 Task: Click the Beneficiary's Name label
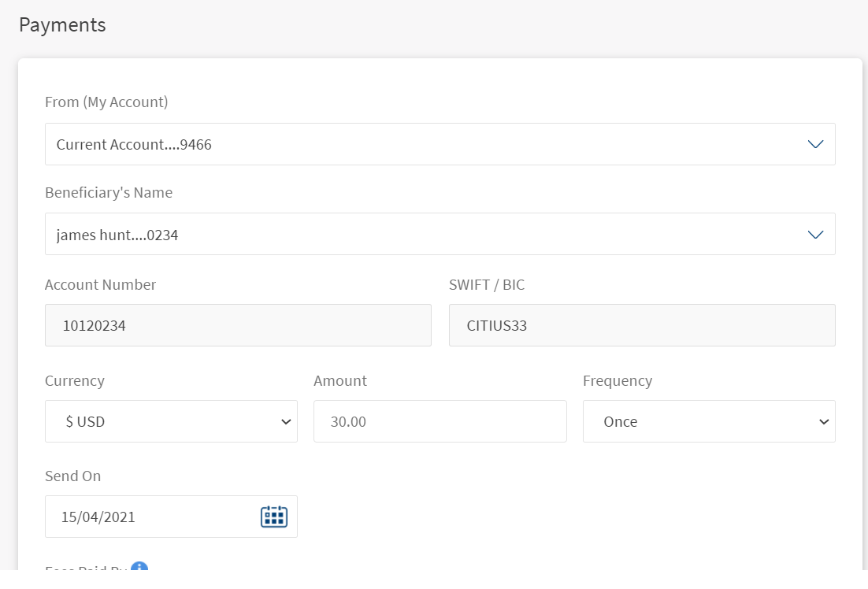[109, 192]
